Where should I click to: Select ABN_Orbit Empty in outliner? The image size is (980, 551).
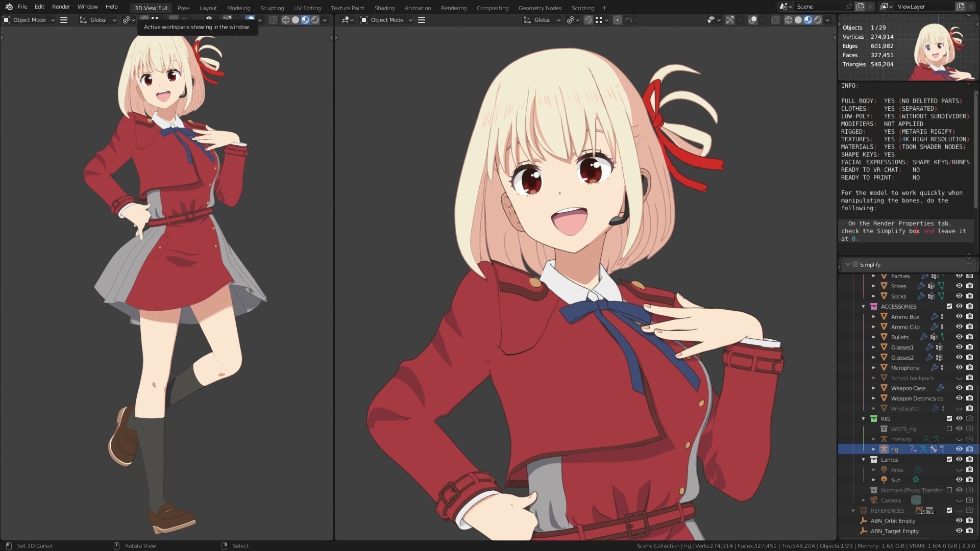click(x=893, y=521)
